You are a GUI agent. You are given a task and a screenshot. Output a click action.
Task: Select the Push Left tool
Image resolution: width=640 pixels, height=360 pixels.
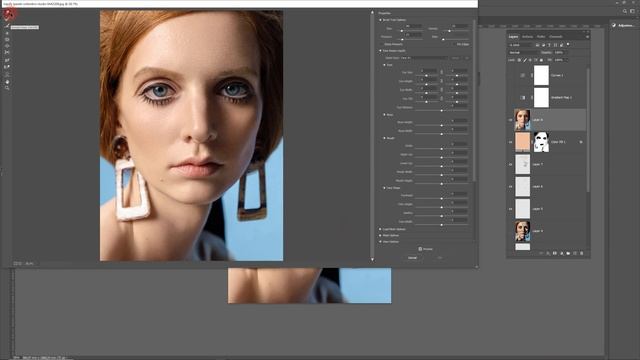7,52
